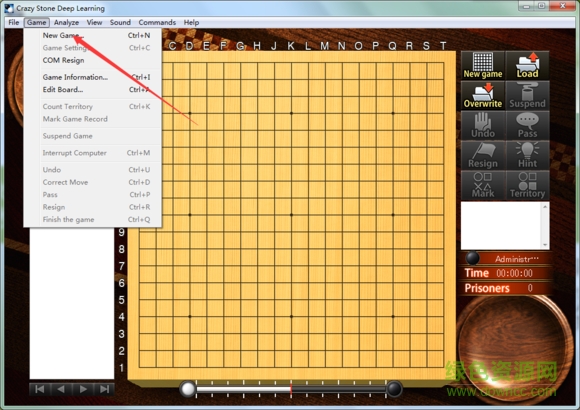The image size is (580, 410).
Task: Click Interrupt Computer menu entry
Action: (x=92, y=153)
